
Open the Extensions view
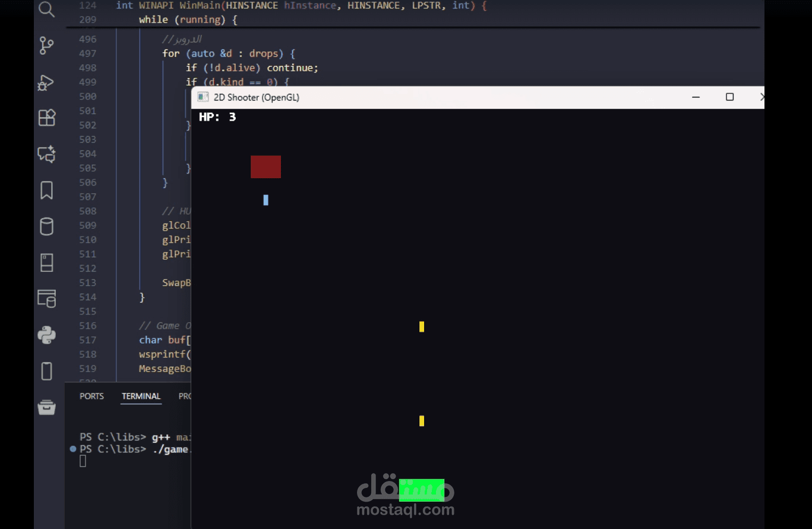(46, 118)
